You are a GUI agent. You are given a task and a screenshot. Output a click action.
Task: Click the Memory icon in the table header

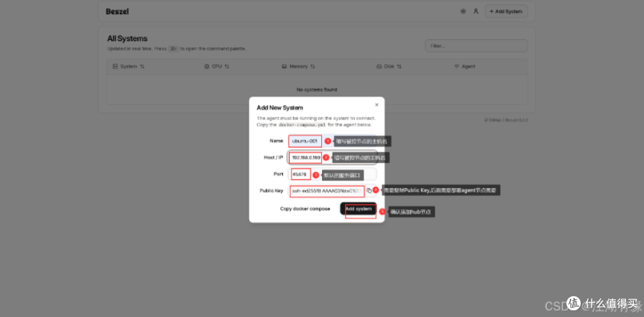pyautogui.click(x=284, y=67)
